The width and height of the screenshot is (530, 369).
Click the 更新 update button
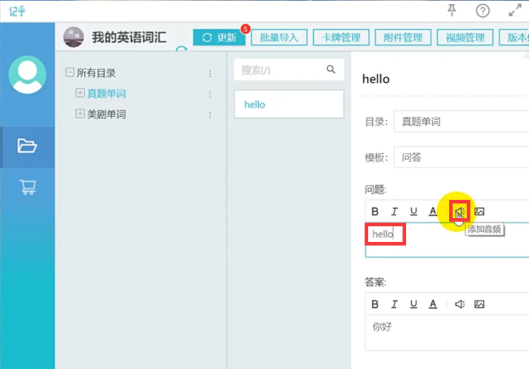click(x=219, y=37)
